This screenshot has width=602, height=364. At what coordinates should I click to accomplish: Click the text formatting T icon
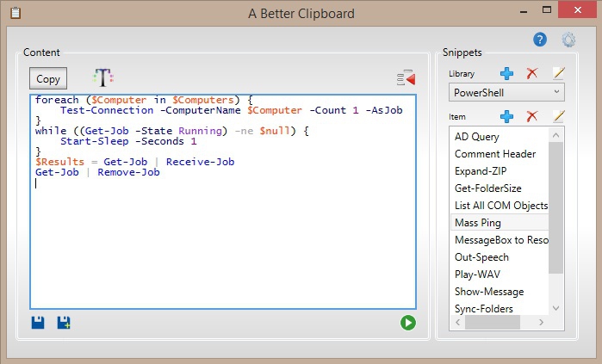coord(102,77)
